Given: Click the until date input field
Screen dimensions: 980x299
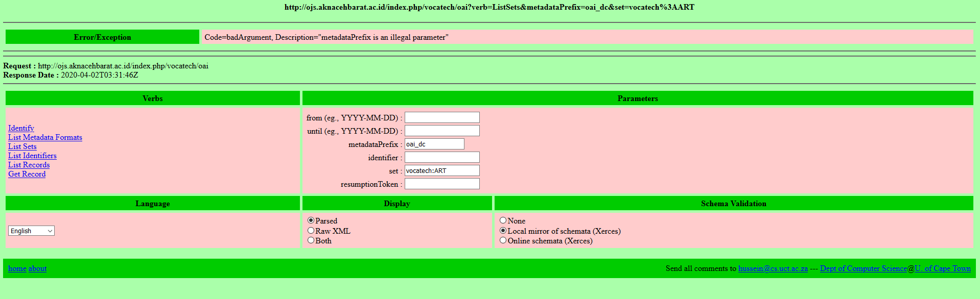Looking at the screenshot, I should (442, 131).
